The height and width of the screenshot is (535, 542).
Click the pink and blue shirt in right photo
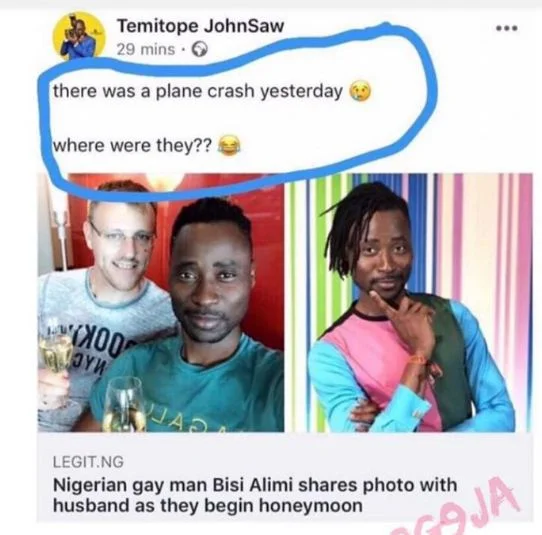pos(404,366)
